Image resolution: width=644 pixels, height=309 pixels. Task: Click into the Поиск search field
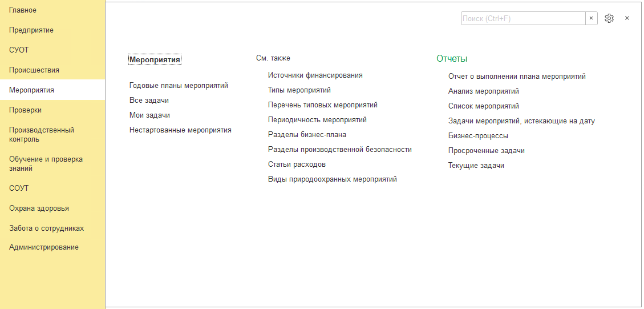tap(523, 18)
